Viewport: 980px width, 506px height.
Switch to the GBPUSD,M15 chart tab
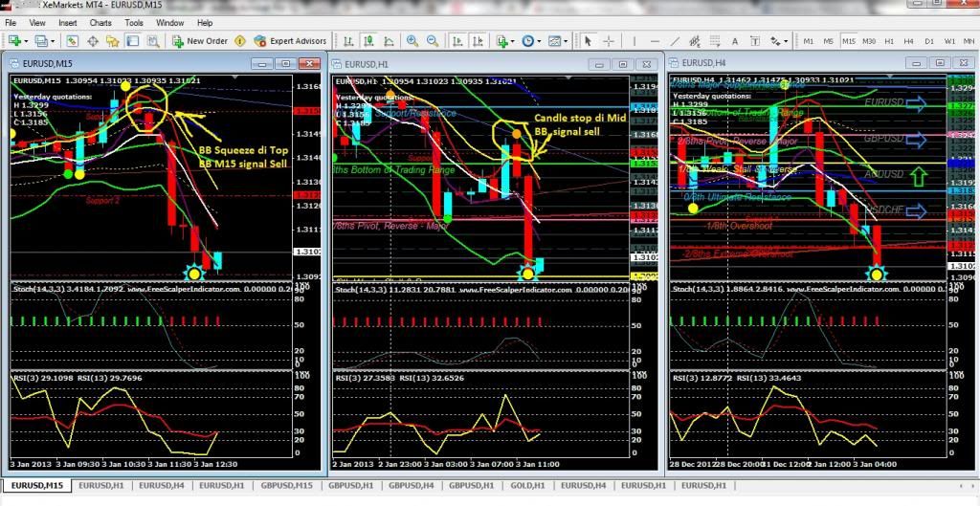(287, 486)
